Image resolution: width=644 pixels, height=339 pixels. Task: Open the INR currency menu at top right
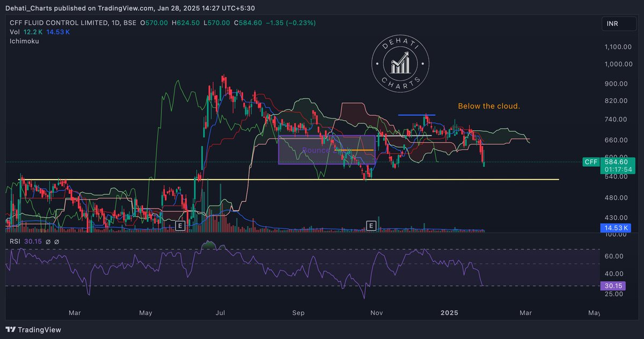(x=619, y=24)
